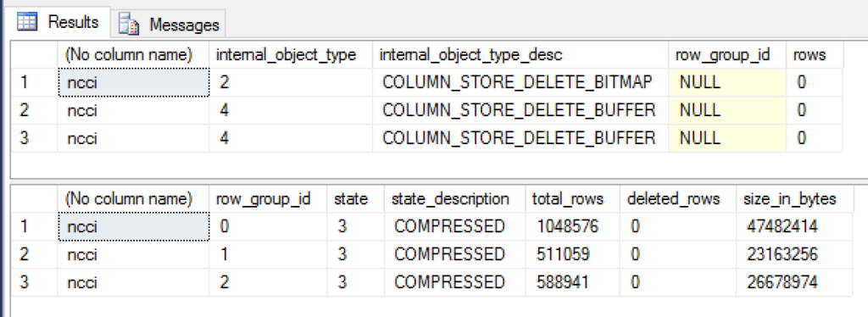Select internal_object_type cell with value 2
The image size is (868, 317).
(x=291, y=82)
